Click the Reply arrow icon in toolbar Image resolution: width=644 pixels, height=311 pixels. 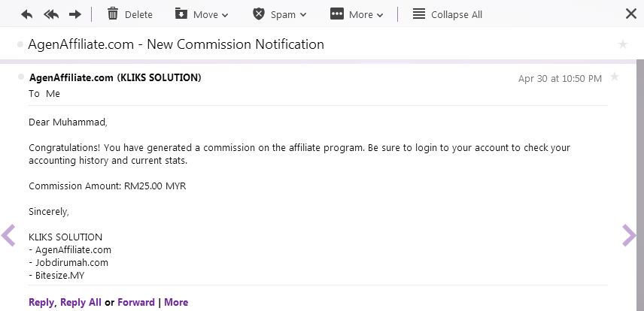point(26,15)
